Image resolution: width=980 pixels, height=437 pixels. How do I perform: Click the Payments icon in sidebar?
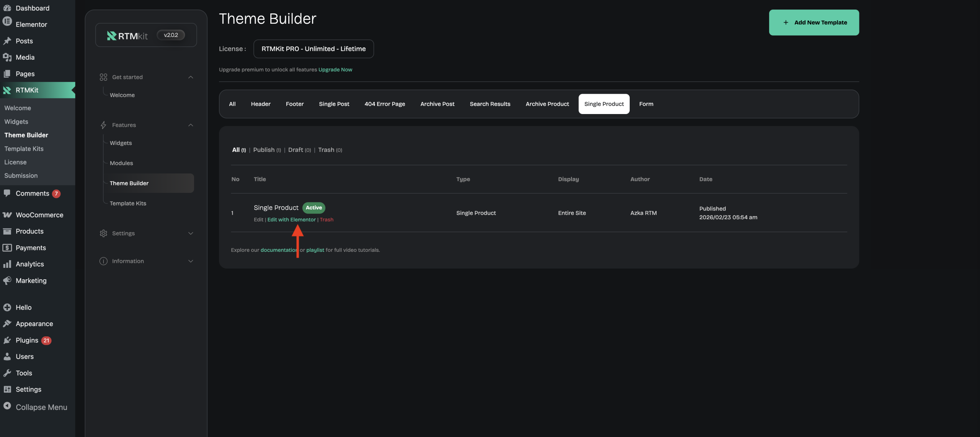pos(7,248)
